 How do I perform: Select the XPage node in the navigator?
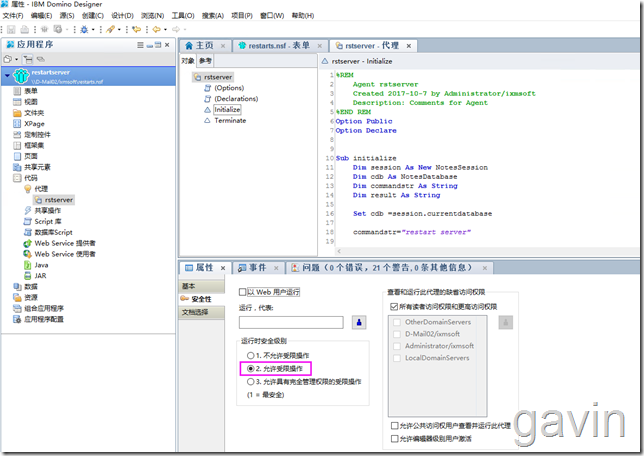click(x=29, y=124)
